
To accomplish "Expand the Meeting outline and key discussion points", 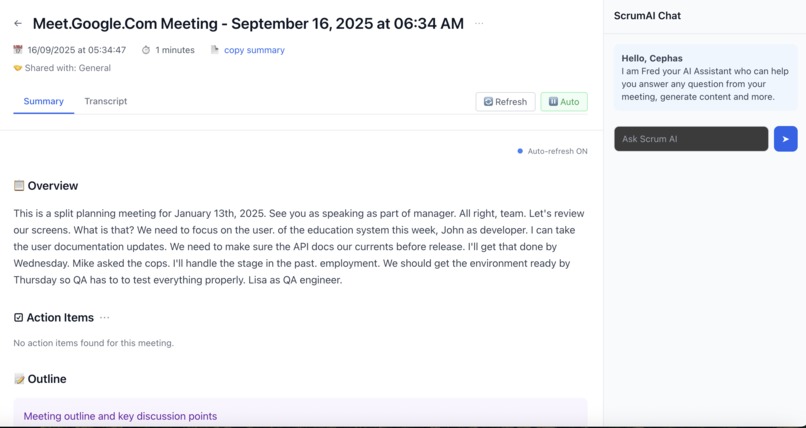I will click(x=120, y=416).
